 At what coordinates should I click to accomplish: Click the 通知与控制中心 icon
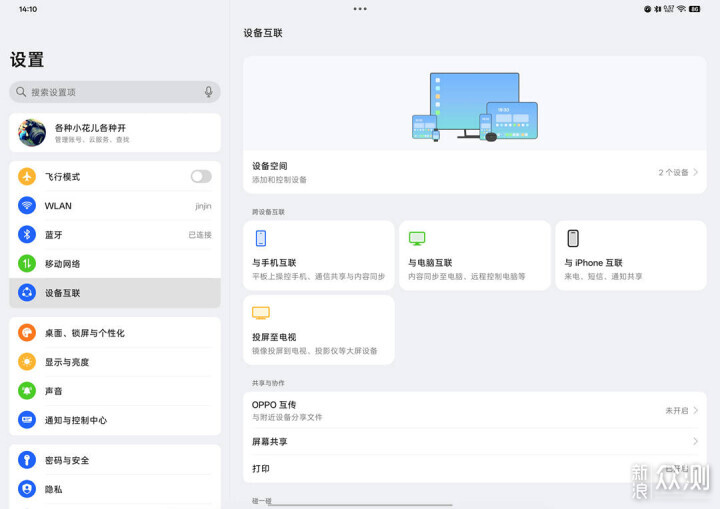[x=27, y=419]
